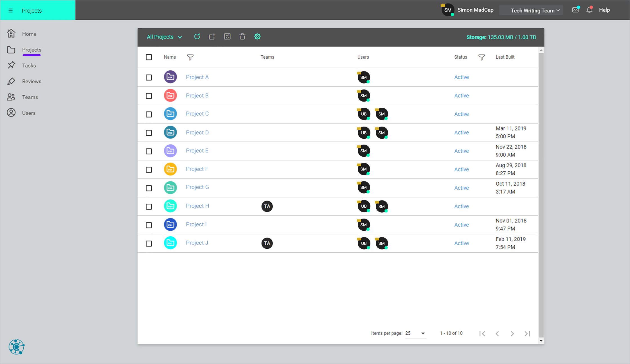Switch to the Users section in the sidebar
This screenshot has height=364, width=630.
point(28,113)
